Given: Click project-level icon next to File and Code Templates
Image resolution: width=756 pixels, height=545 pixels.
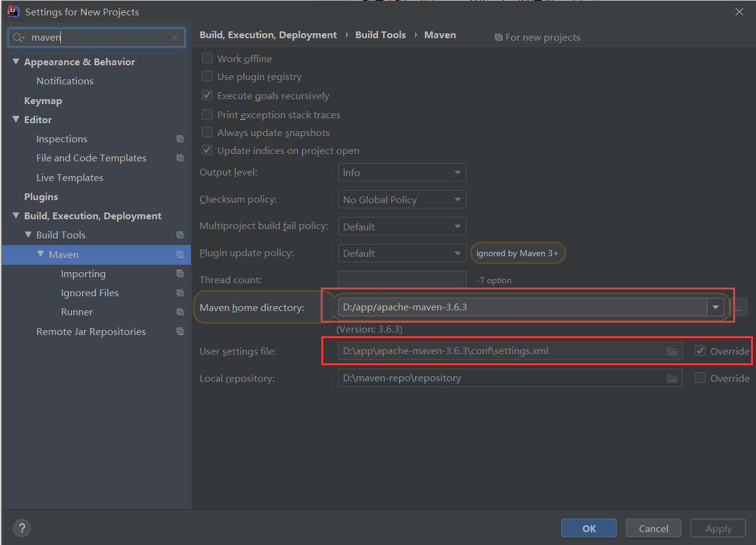Looking at the screenshot, I should [x=180, y=158].
